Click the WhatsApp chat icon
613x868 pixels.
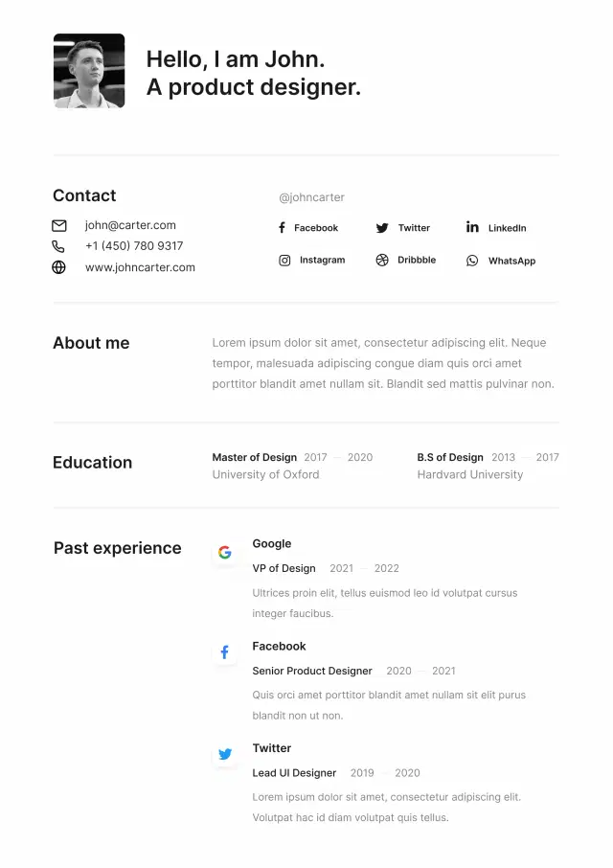[x=472, y=261]
